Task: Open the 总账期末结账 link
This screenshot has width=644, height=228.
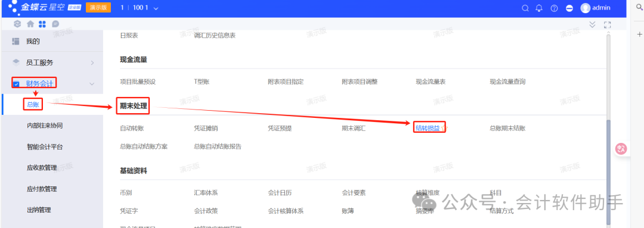Action: (507, 129)
